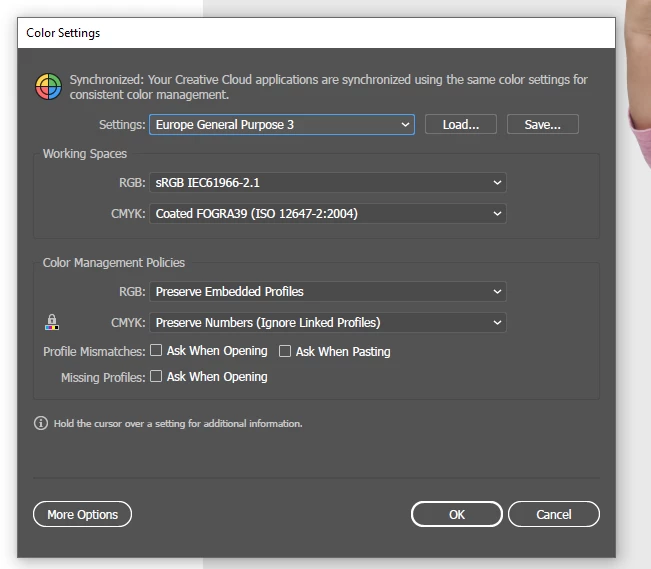Click the Working Spaces group label
The image size is (651, 569).
(85, 154)
